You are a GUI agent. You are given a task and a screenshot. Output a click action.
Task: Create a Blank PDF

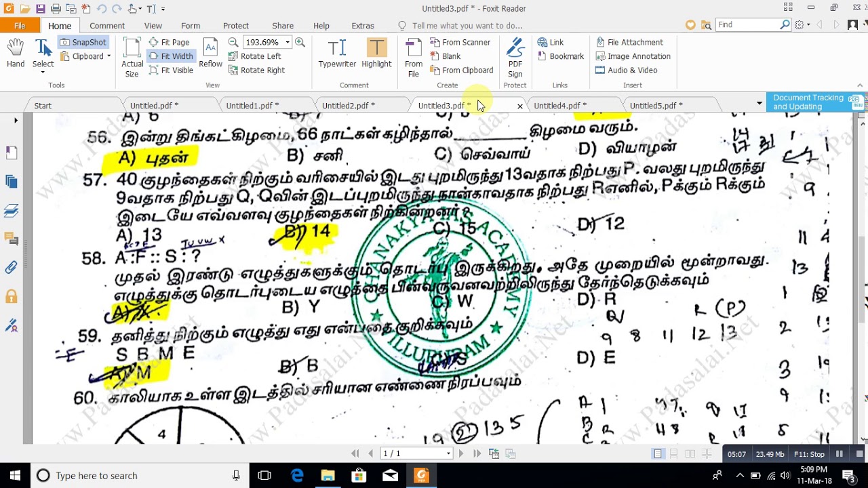coord(445,56)
